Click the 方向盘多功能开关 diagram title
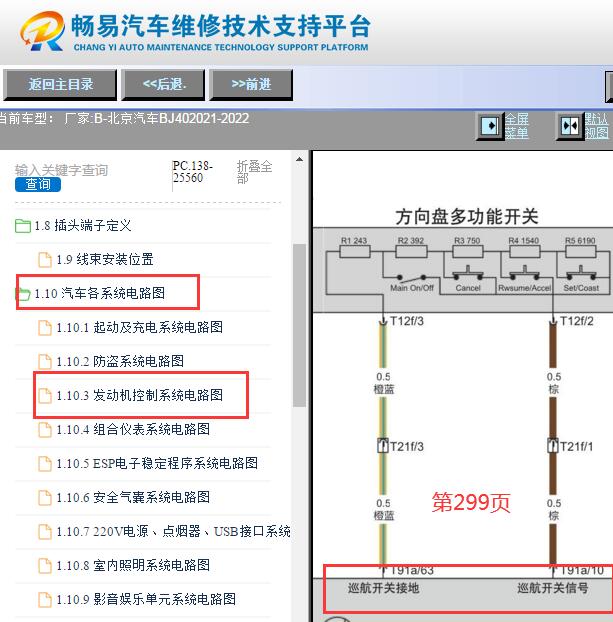 pos(467,217)
